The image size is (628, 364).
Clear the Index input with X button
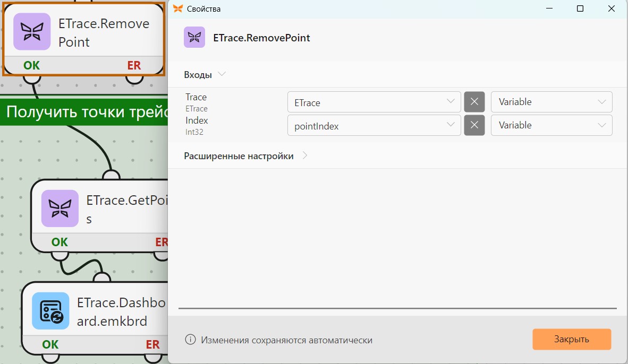[x=474, y=125]
